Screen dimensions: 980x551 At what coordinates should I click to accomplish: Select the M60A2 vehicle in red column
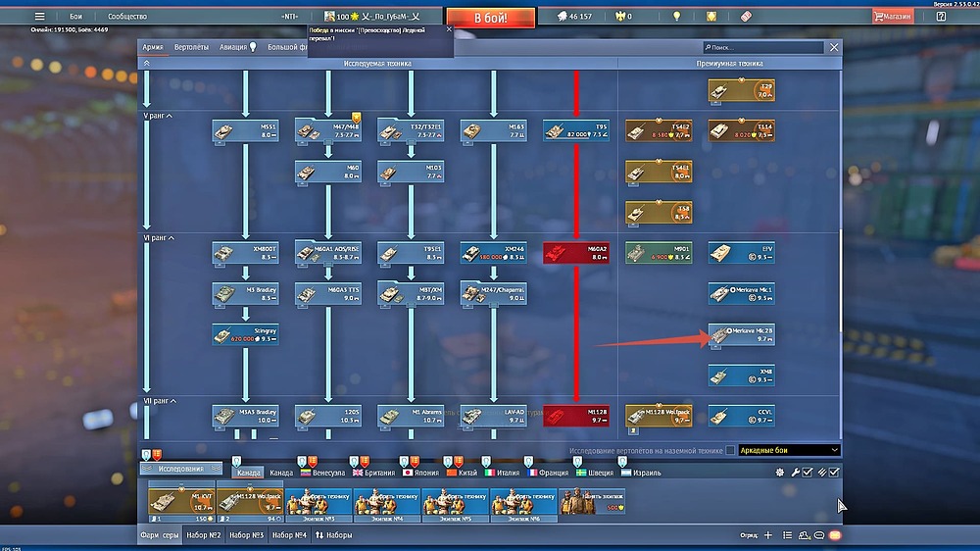pos(576,252)
